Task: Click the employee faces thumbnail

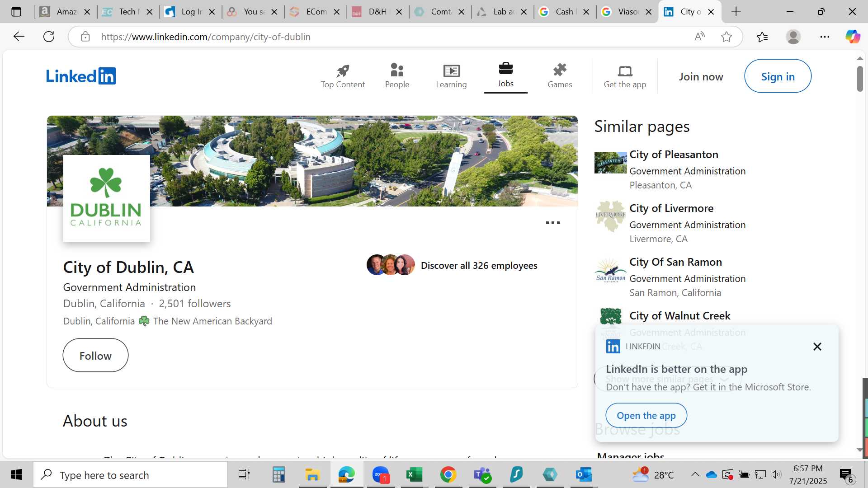Action: coord(391,265)
